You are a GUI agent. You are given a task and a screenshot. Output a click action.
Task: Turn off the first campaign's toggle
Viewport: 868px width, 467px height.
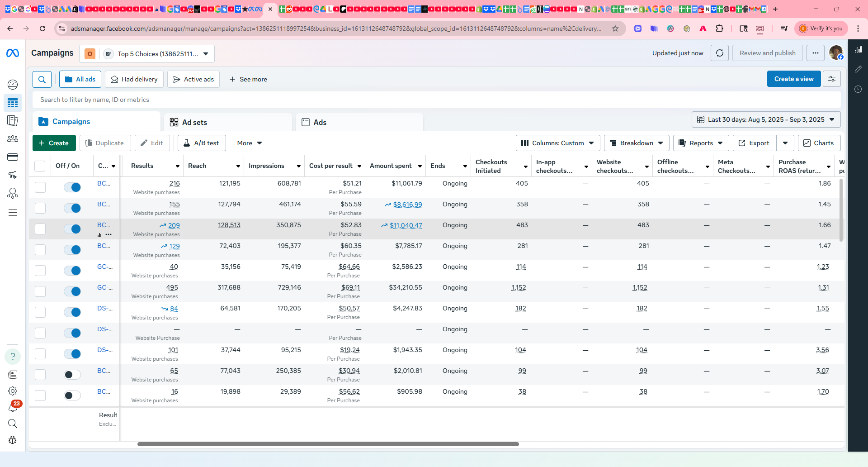[72, 187]
